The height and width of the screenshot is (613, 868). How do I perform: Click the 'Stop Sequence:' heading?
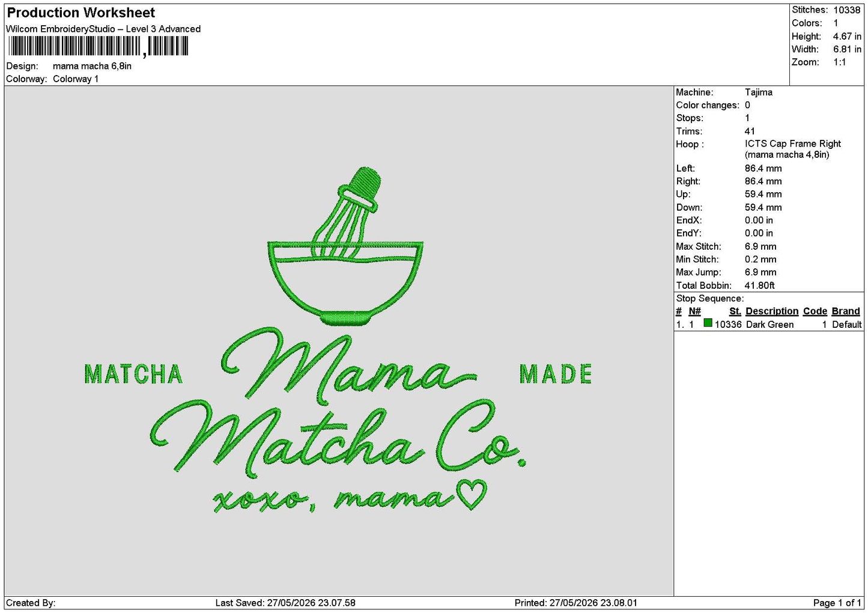(710, 298)
